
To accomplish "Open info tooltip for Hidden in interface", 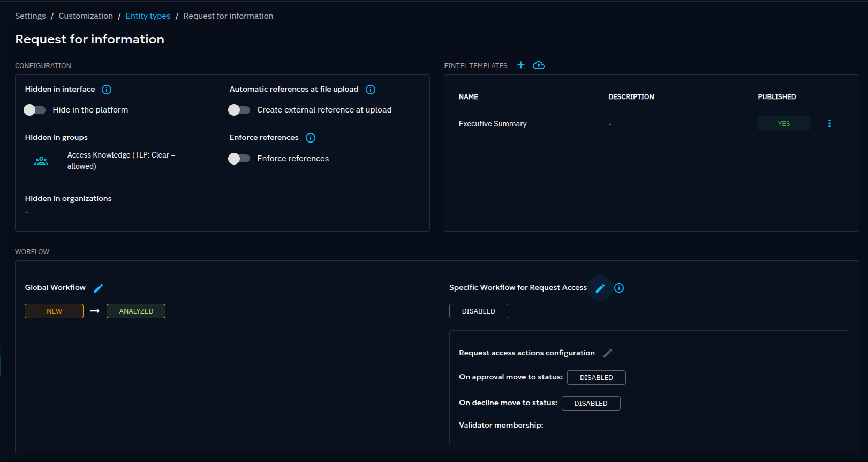I will pyautogui.click(x=107, y=90).
